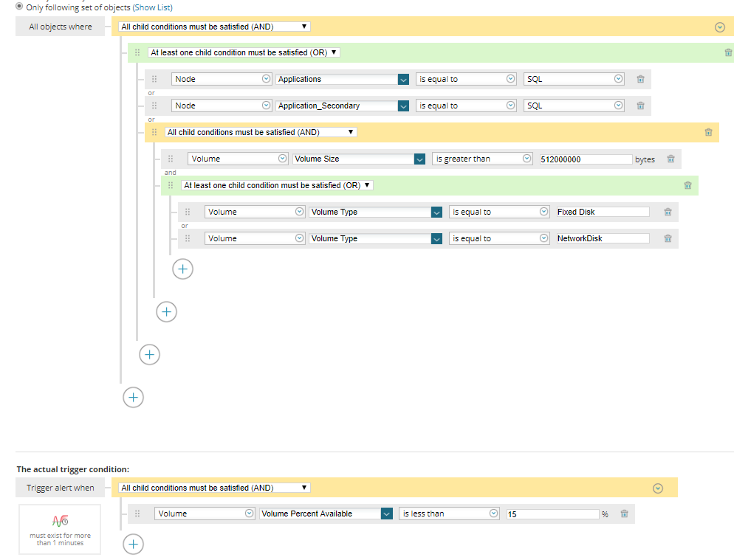
Task: Open the Show List link
Action: (x=153, y=7)
